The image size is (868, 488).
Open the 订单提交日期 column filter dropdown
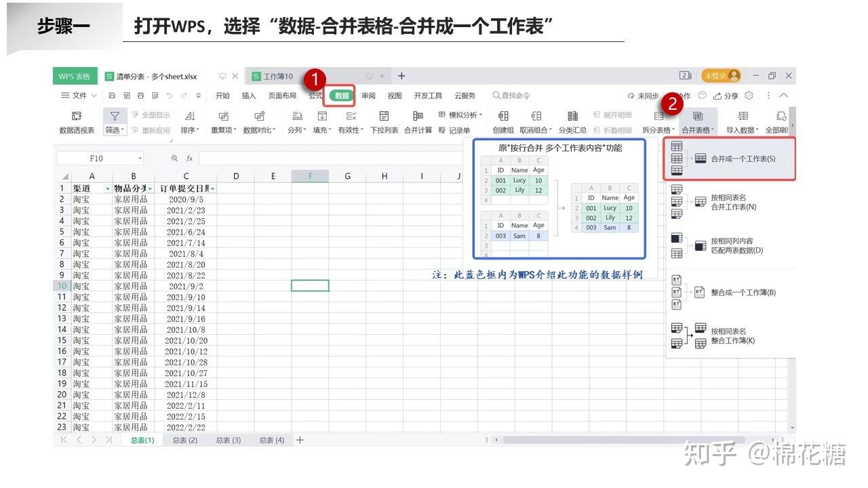212,188
